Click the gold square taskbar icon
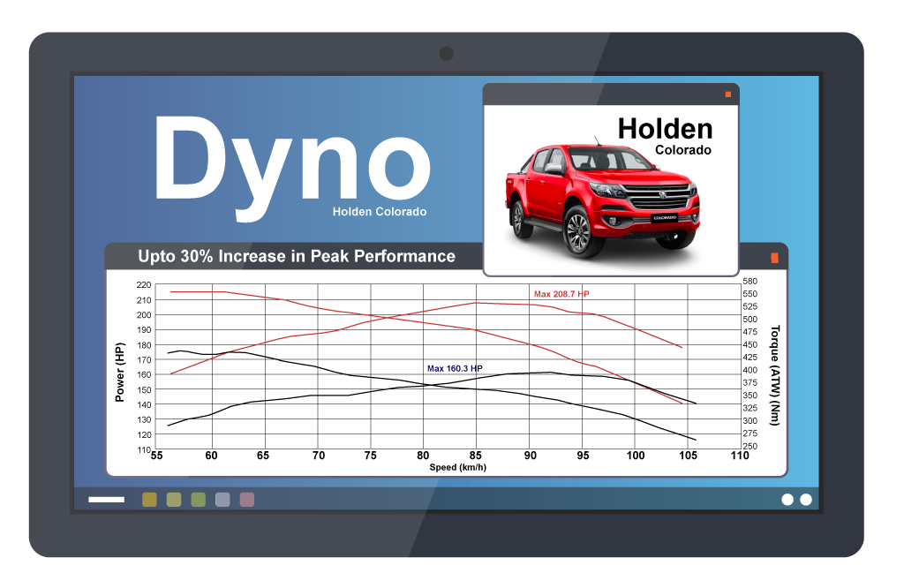Image resolution: width=904 pixels, height=588 pixels. [x=149, y=500]
